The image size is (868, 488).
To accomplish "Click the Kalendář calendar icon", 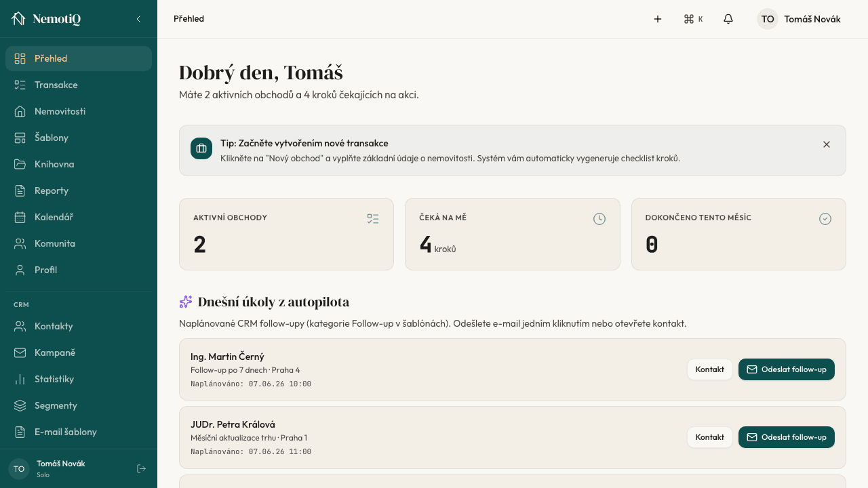I will [20, 217].
